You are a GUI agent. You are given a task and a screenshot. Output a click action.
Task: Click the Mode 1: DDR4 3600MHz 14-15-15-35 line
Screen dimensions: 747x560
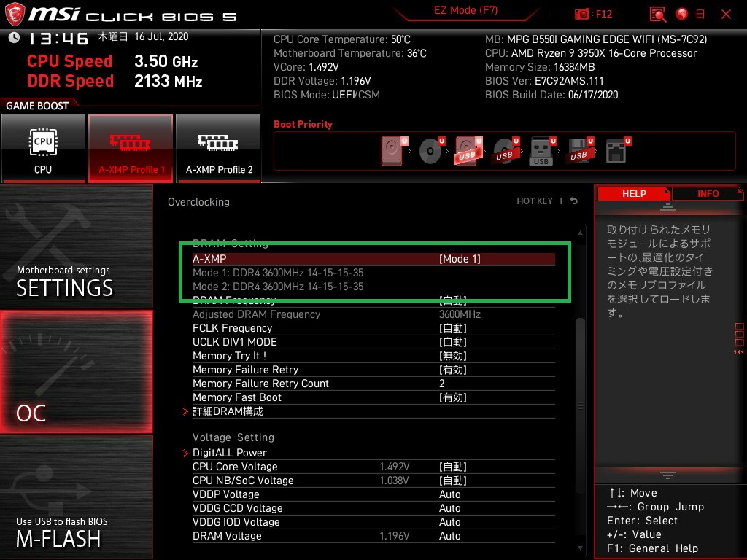coord(278,273)
